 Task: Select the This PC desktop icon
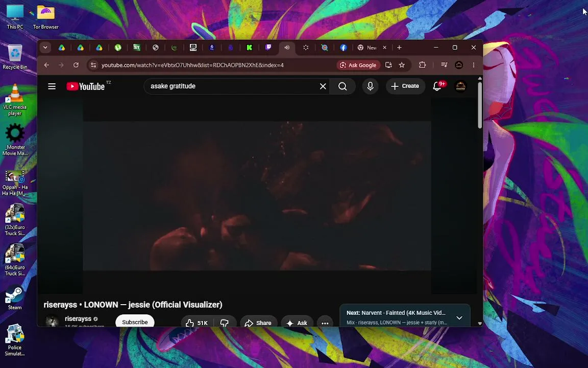15,17
